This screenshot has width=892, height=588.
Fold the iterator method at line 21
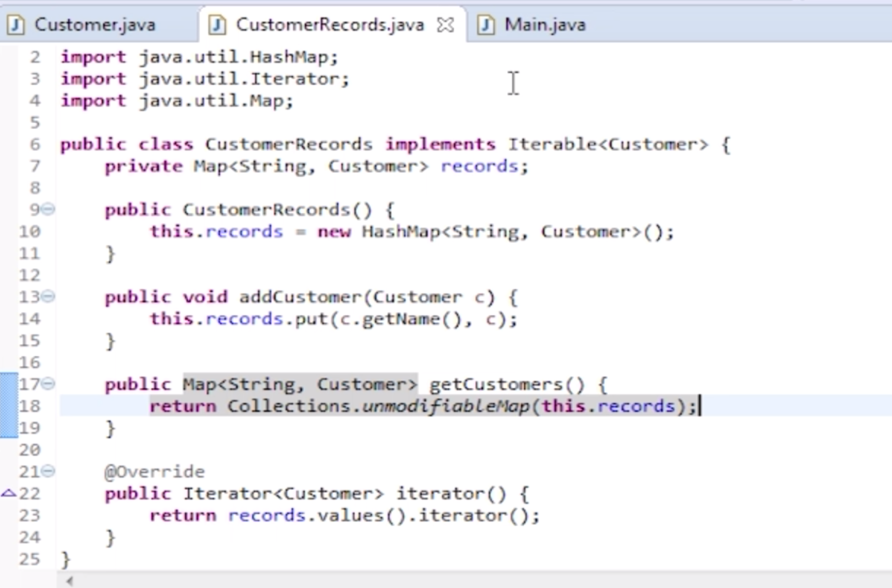click(x=48, y=471)
